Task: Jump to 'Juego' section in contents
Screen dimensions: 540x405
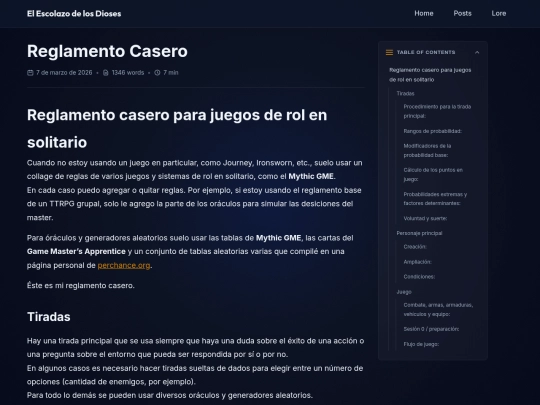Action: click(x=404, y=292)
